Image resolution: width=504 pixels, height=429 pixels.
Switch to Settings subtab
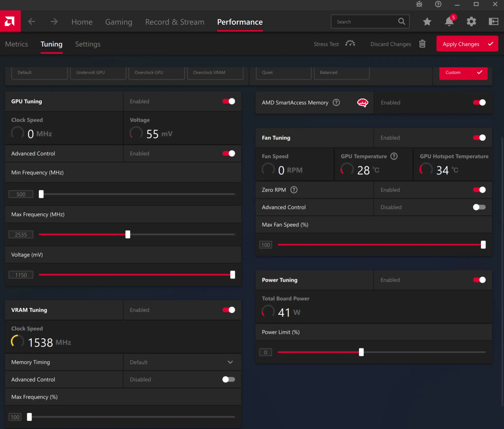[88, 44]
